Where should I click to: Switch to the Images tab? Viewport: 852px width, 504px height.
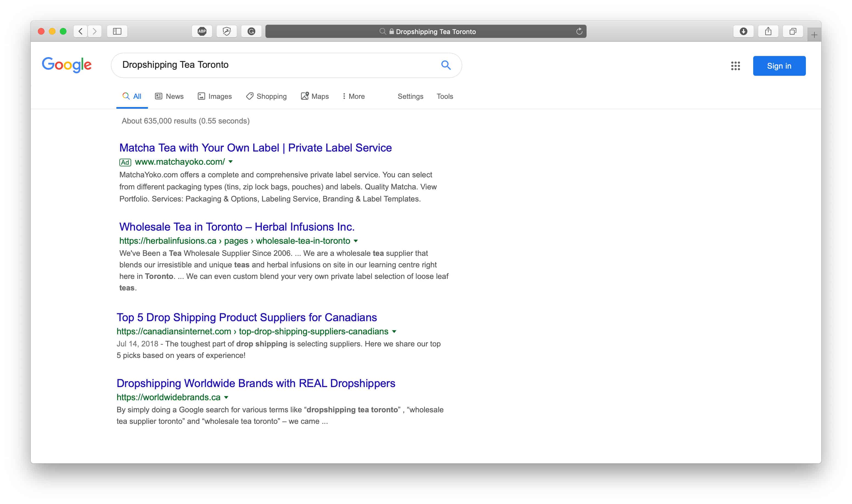[215, 96]
